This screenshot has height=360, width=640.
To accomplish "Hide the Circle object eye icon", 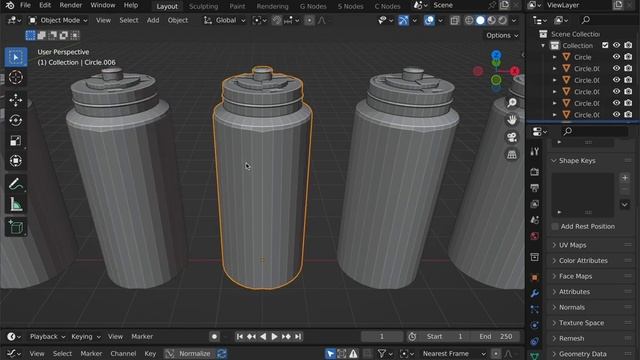I will click(616, 57).
